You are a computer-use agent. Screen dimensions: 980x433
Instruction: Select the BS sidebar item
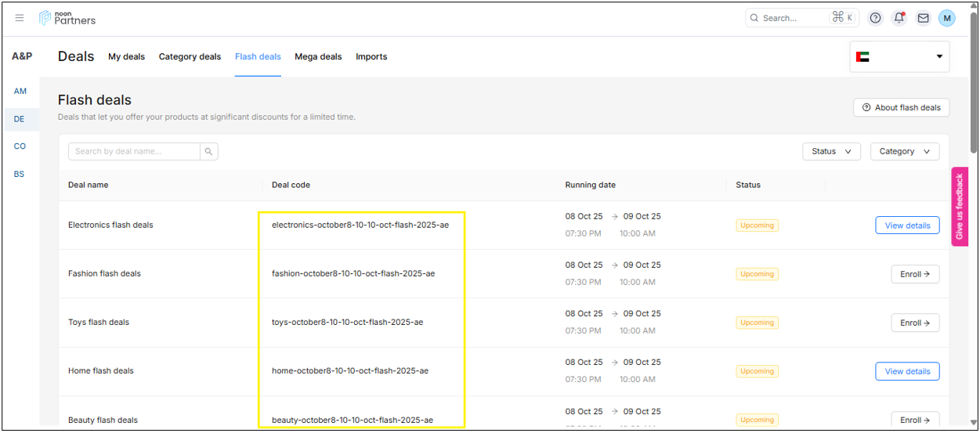pos(20,174)
